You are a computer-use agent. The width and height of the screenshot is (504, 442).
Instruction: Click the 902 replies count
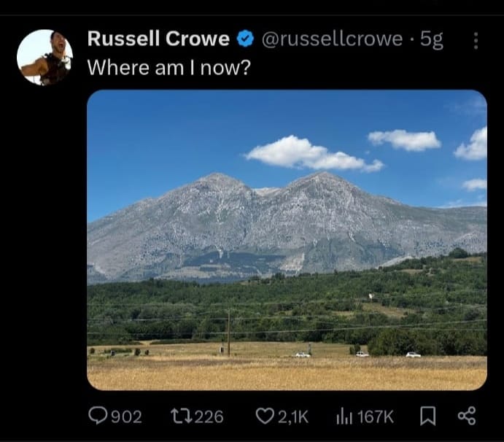click(x=126, y=416)
